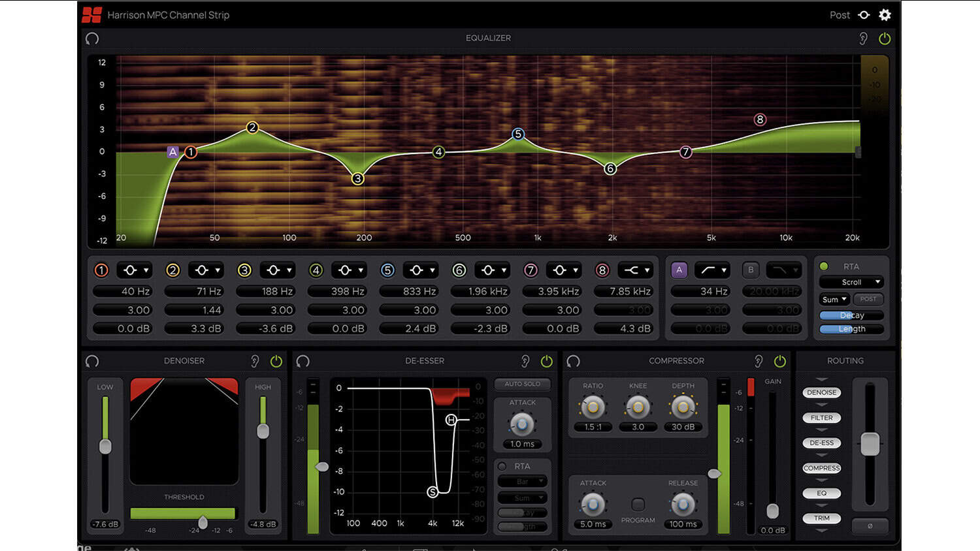The width and height of the screenshot is (980, 551).
Task: Toggle band 3 enable circle
Action: pos(244,270)
